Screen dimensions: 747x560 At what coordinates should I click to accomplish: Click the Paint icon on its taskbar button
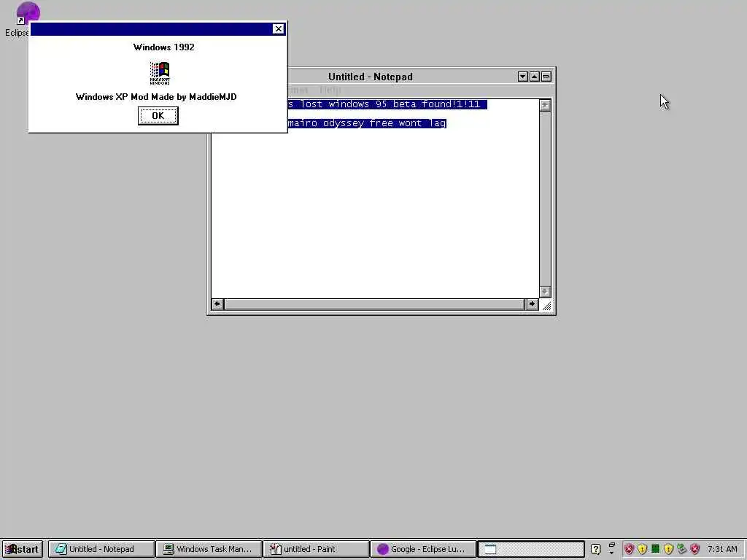tap(275, 549)
